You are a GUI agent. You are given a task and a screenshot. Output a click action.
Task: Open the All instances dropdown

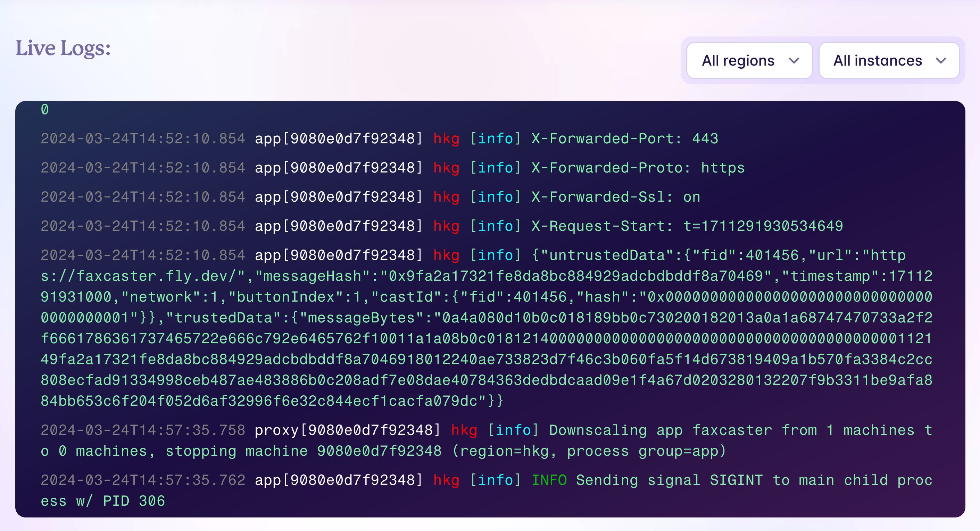point(889,60)
